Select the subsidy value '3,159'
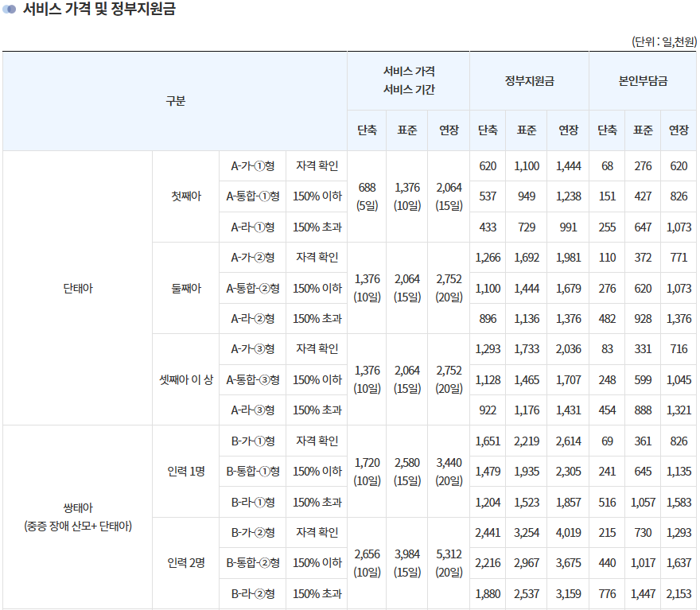Image resolution: width=700 pixels, height=610 pixels. coord(568,594)
